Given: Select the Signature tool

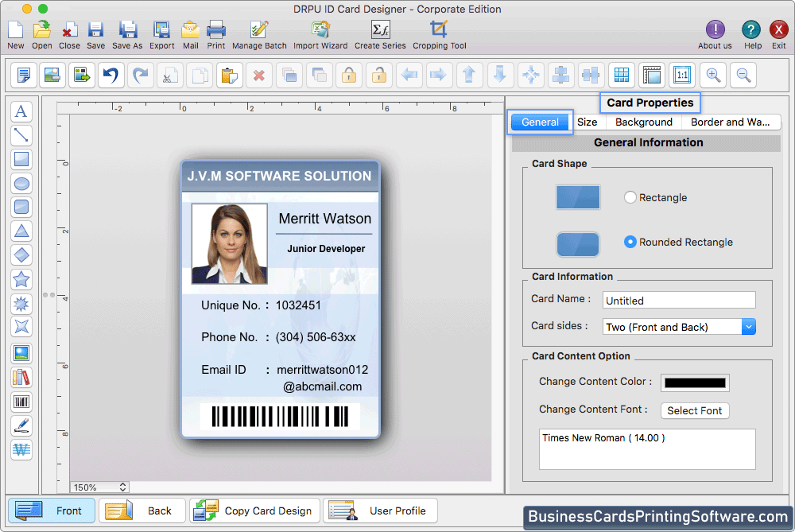Looking at the screenshot, I should point(21,426).
